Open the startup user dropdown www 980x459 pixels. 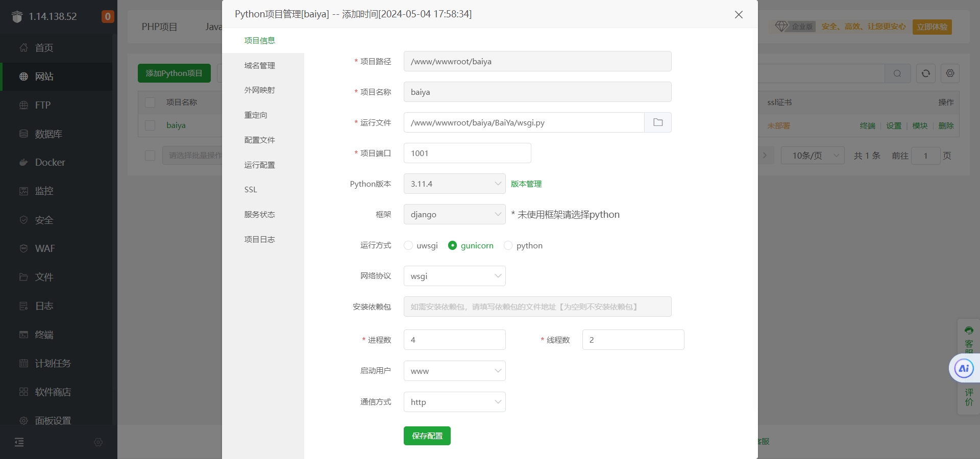pyautogui.click(x=454, y=371)
